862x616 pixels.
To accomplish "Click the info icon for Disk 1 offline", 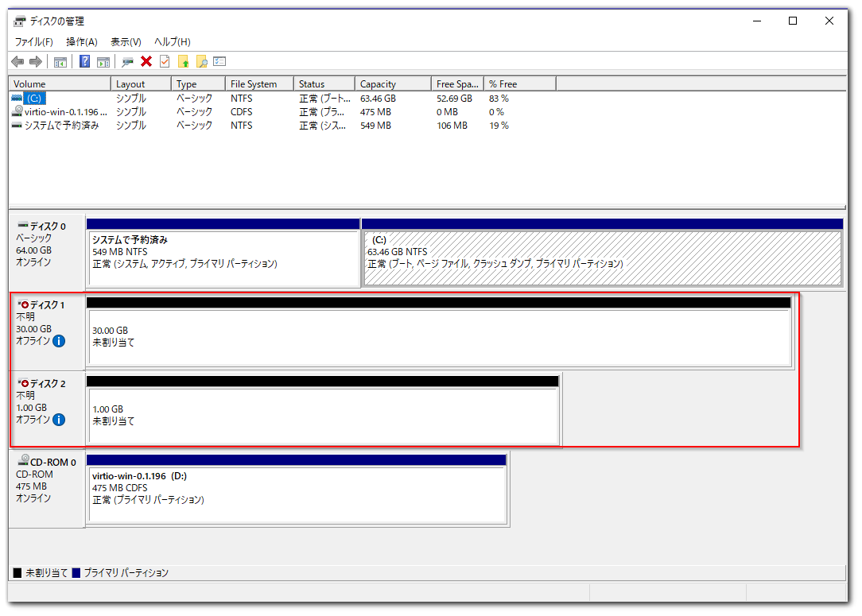I will click(x=59, y=341).
